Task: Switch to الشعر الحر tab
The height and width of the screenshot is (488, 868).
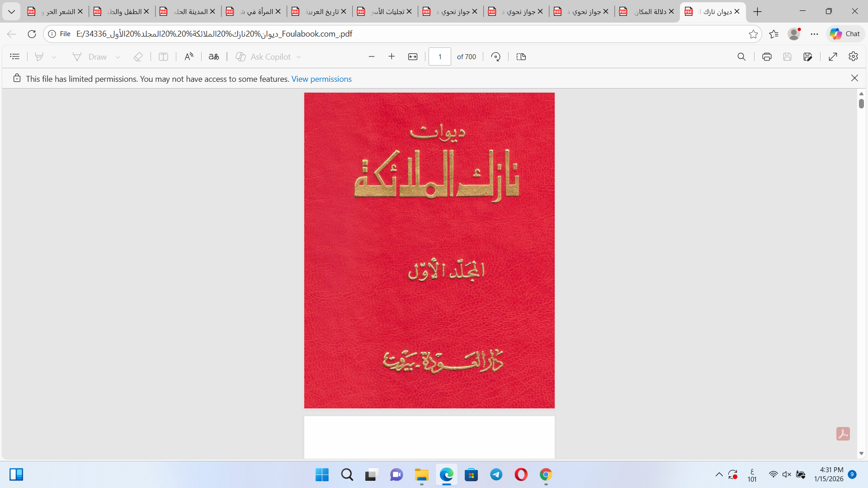Action: point(56,12)
